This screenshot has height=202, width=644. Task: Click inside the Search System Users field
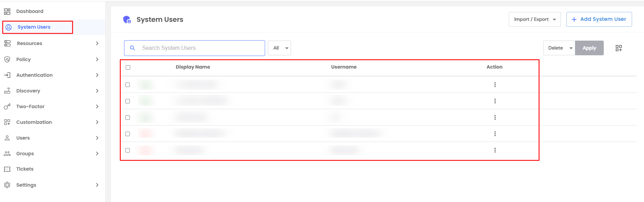click(x=194, y=48)
